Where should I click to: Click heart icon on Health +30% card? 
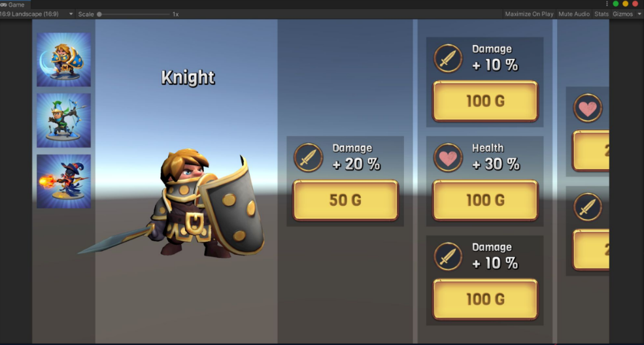(x=448, y=157)
